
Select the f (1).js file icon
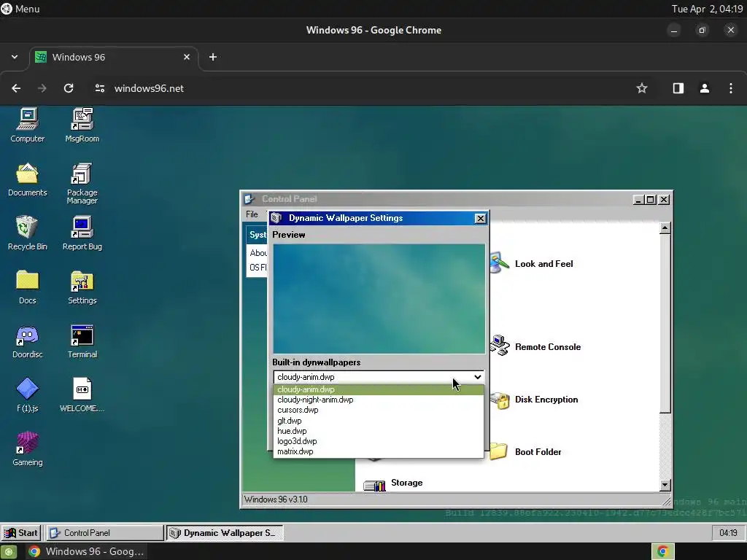point(27,394)
